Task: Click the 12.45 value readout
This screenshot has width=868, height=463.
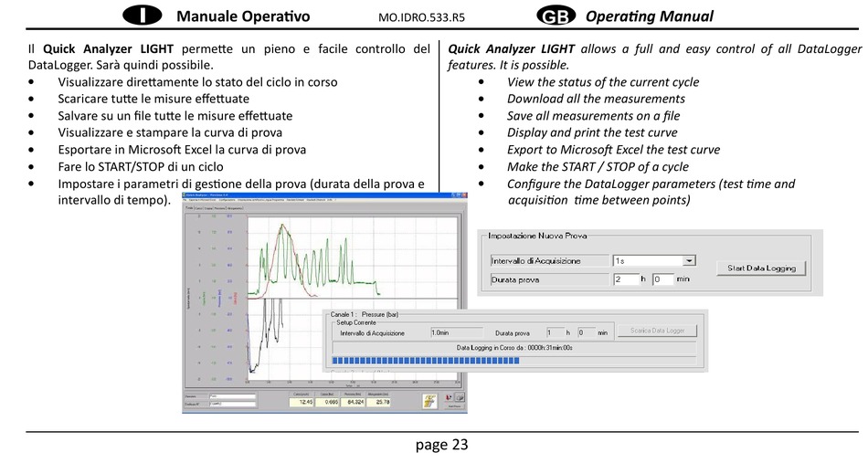Action: 302,402
